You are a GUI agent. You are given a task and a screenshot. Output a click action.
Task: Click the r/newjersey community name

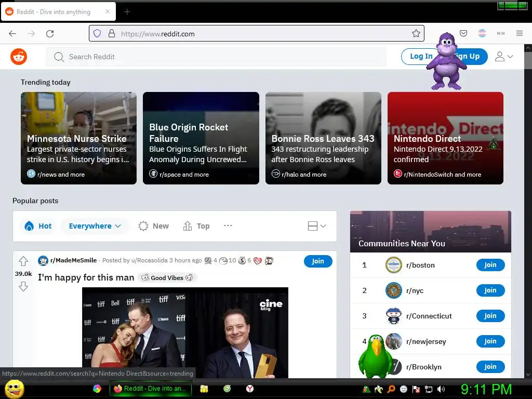pyautogui.click(x=426, y=342)
